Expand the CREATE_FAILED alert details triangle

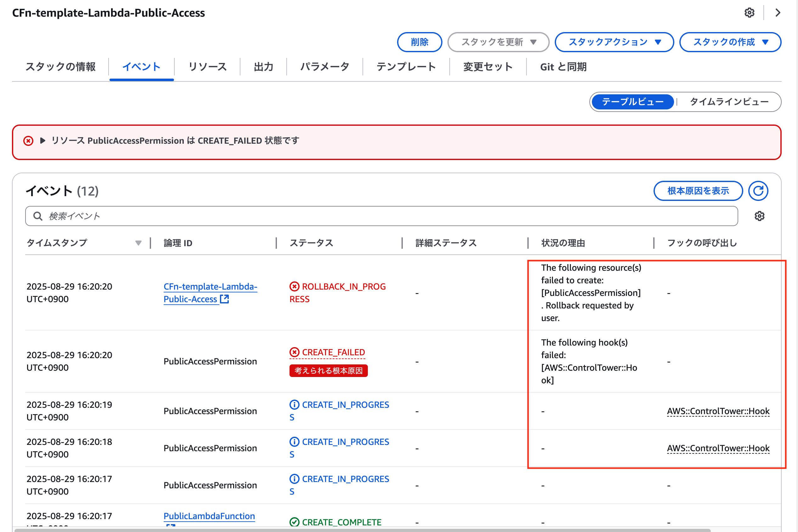pos(43,141)
